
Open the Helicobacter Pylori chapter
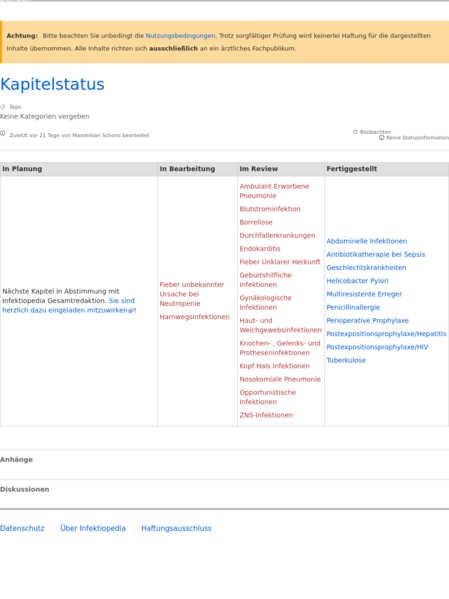(357, 281)
